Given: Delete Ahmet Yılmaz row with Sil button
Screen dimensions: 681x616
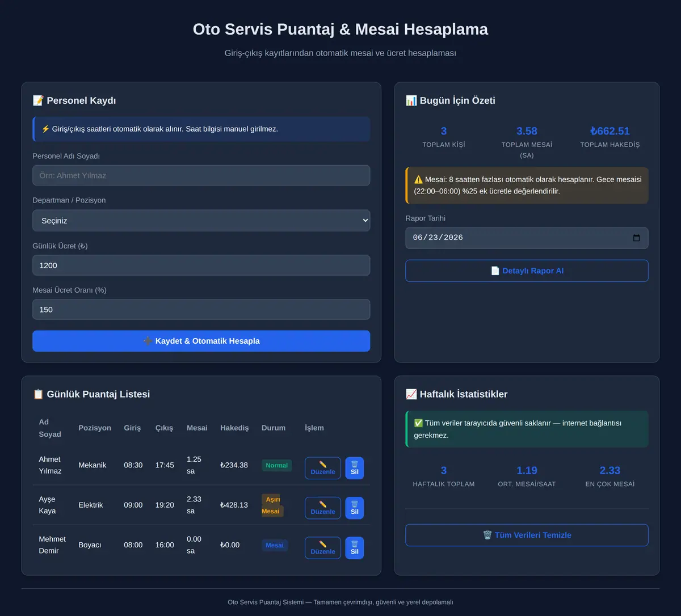Looking at the screenshot, I should [x=355, y=468].
